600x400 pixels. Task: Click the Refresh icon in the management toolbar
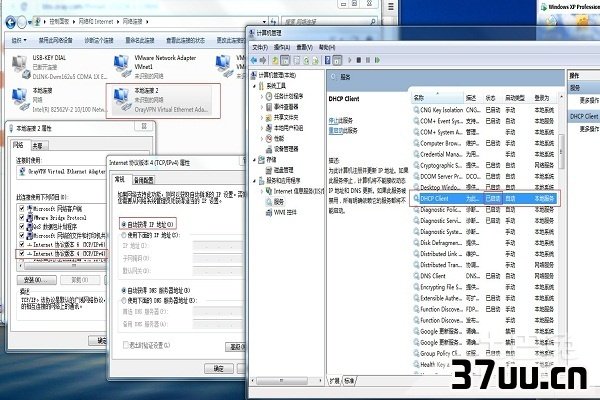tap(306, 60)
